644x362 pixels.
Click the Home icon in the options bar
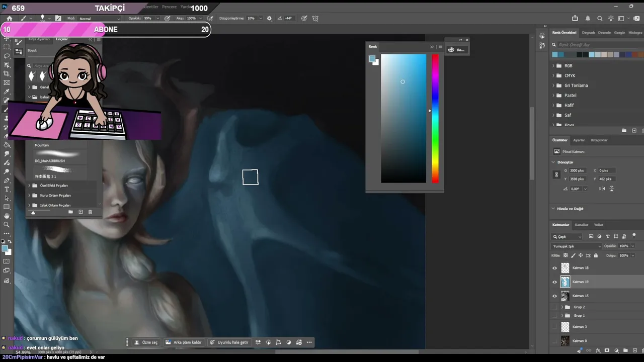(9, 19)
